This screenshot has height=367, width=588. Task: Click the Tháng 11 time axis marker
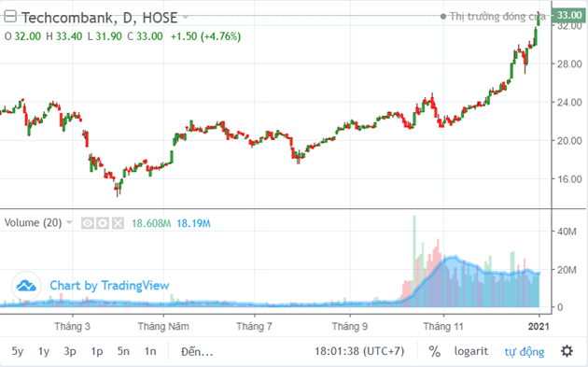(x=443, y=327)
